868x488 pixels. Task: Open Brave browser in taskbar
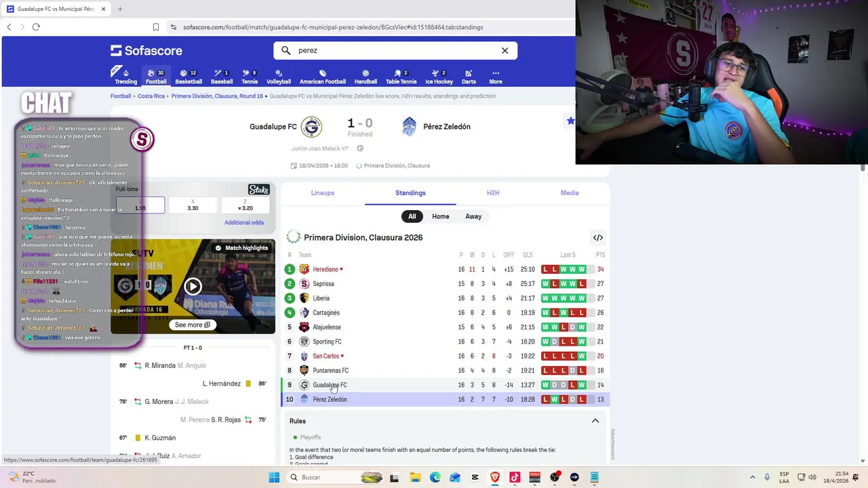pos(494,477)
